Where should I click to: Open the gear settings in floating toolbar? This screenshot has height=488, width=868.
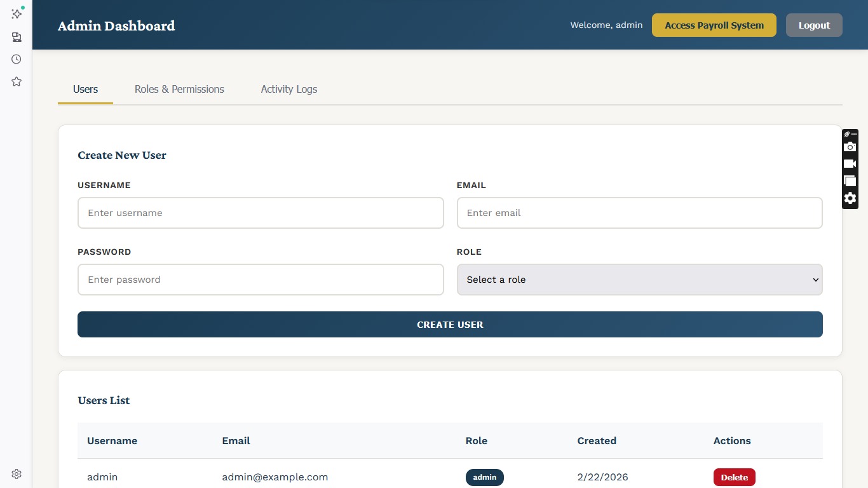click(850, 198)
